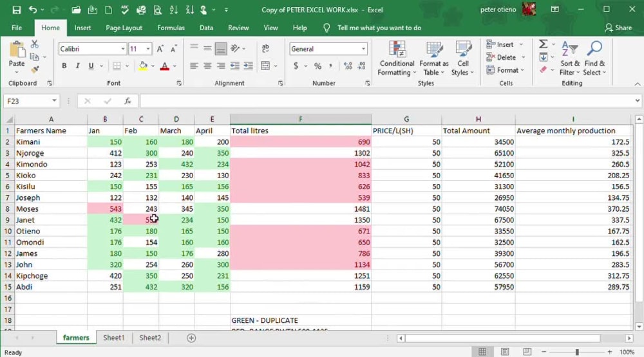Open the File tab
The width and height of the screenshot is (644, 357).
17,28
